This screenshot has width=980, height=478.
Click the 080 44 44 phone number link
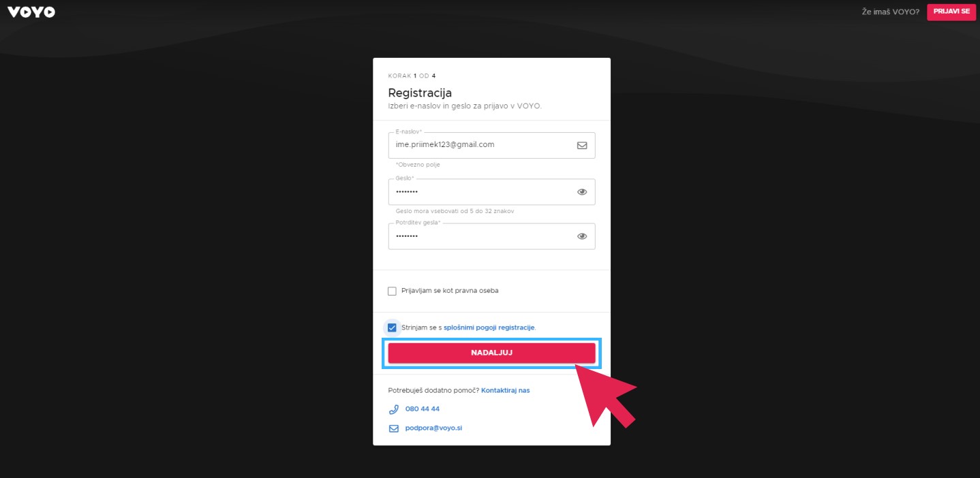(422, 409)
